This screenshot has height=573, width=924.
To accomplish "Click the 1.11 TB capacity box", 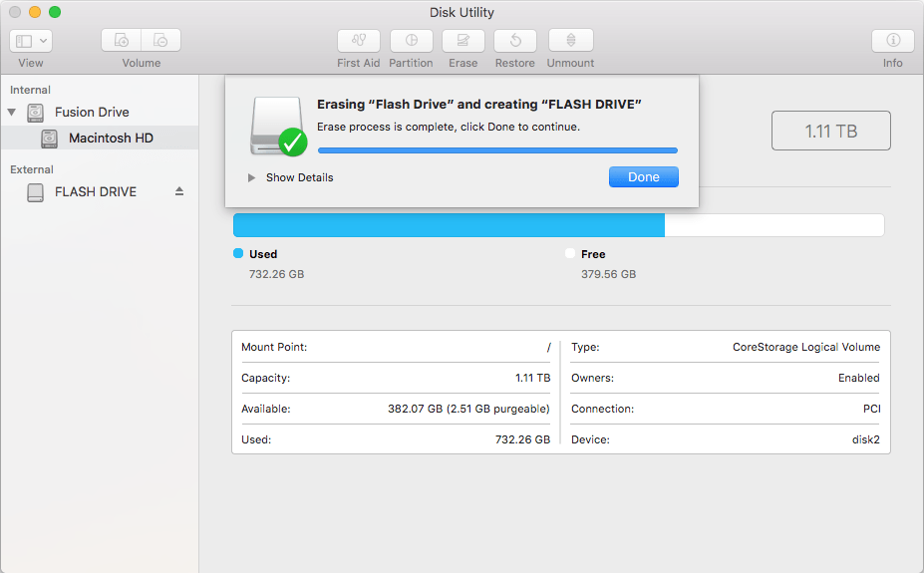I will (831, 131).
